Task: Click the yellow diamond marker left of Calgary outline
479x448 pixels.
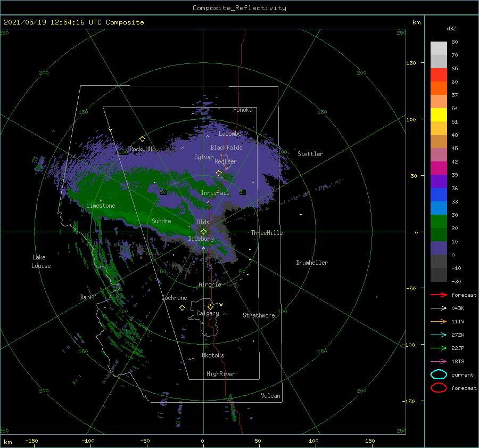Action: [x=182, y=308]
